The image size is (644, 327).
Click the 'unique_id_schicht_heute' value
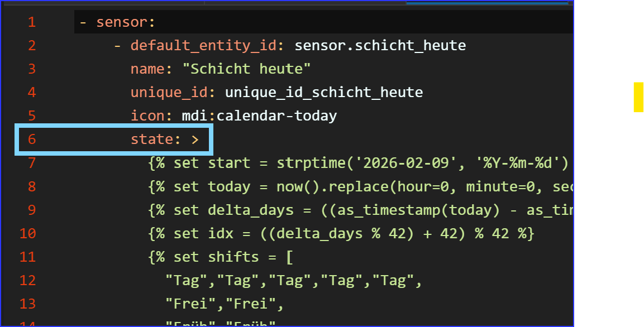(x=324, y=93)
